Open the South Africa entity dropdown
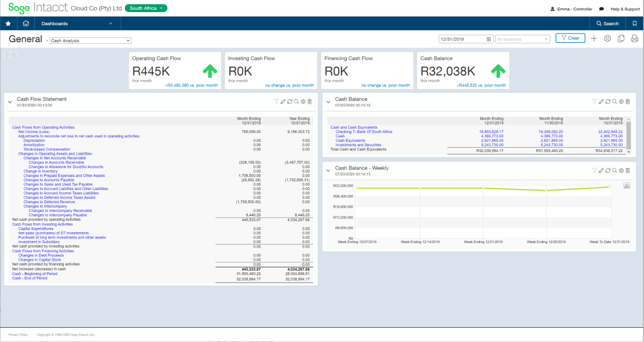This screenshot has height=342, width=644. point(146,8)
